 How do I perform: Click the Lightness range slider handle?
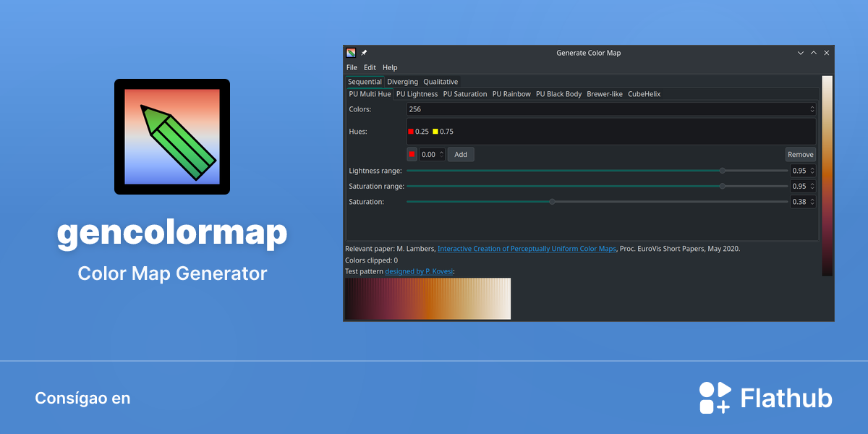(x=722, y=171)
